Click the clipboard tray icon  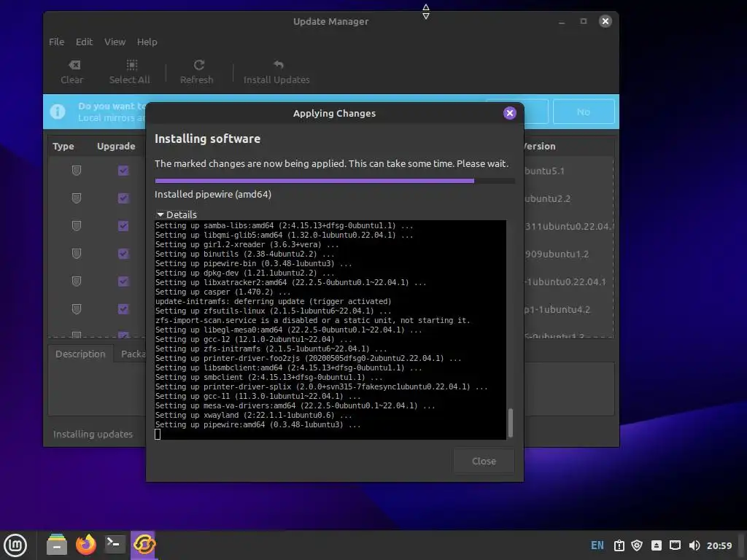(x=619, y=545)
